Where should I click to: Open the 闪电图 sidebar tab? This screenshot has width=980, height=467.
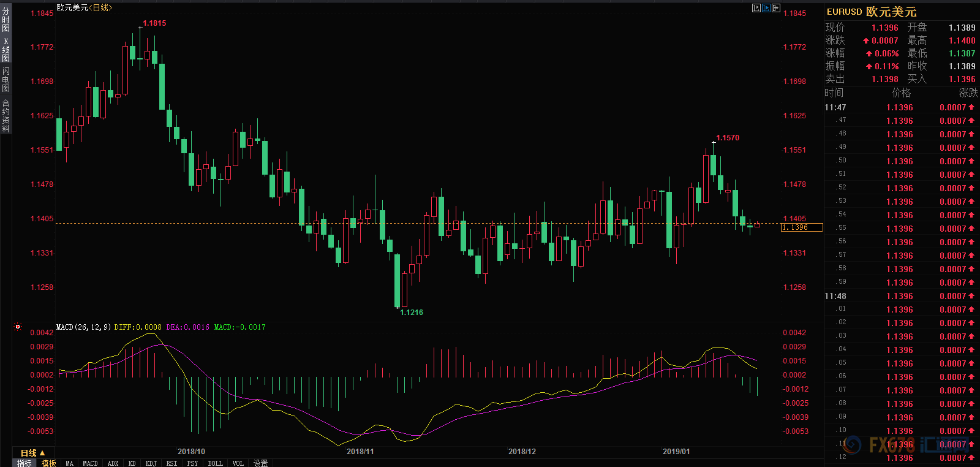click(x=6, y=80)
